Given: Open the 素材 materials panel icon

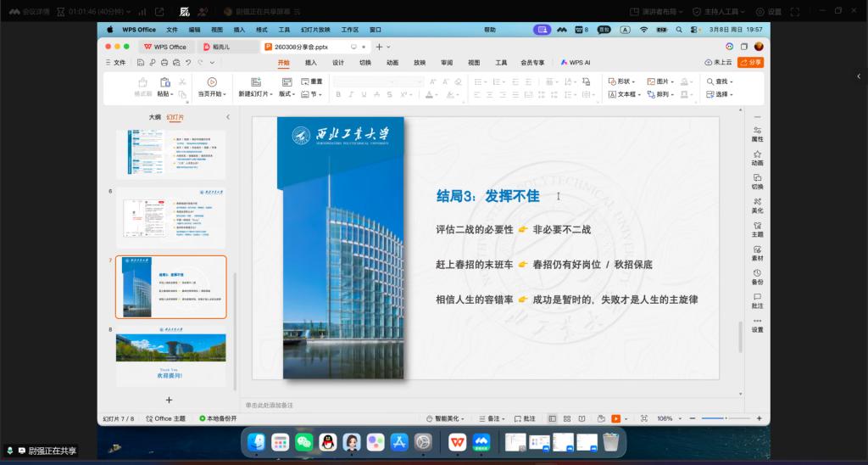Looking at the screenshot, I should tap(757, 252).
